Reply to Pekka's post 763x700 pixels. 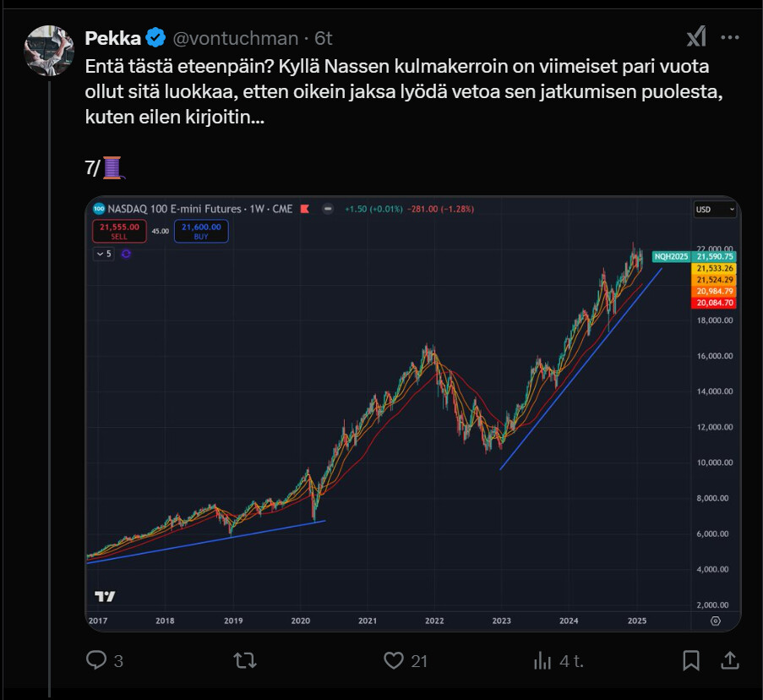pyautogui.click(x=96, y=661)
